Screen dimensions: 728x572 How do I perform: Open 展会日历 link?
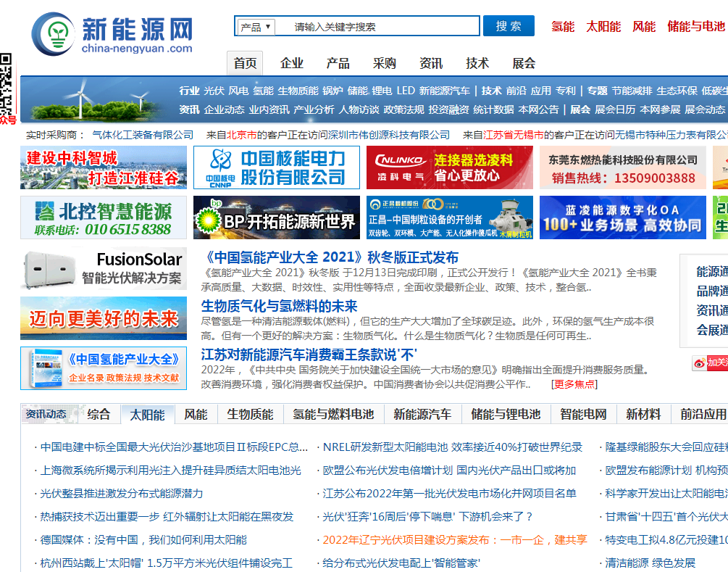[615, 109]
